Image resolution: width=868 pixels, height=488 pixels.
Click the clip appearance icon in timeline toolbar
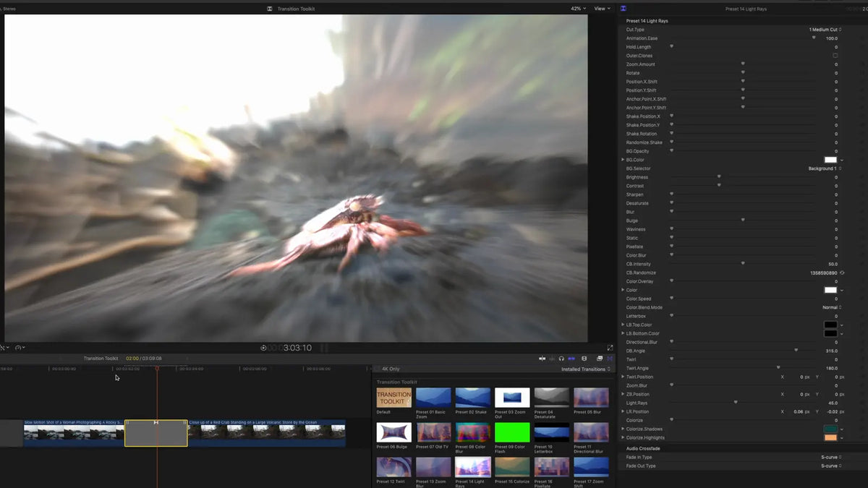pyautogui.click(x=584, y=358)
